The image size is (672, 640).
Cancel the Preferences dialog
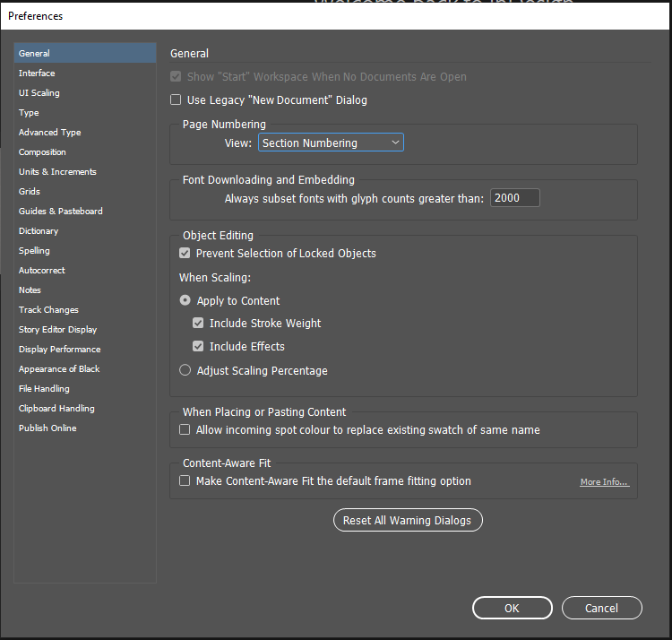[602, 608]
